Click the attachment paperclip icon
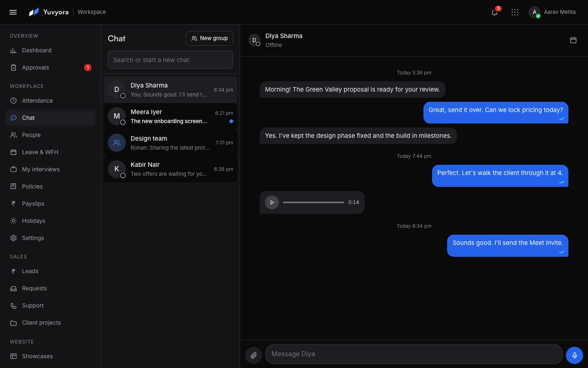Screen dimensions: 588x368 (x=254, y=355)
